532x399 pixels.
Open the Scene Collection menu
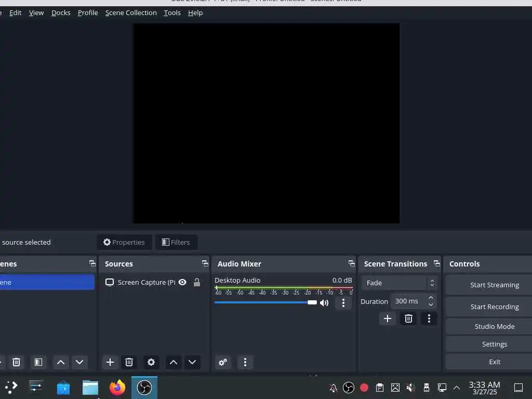[131, 13]
